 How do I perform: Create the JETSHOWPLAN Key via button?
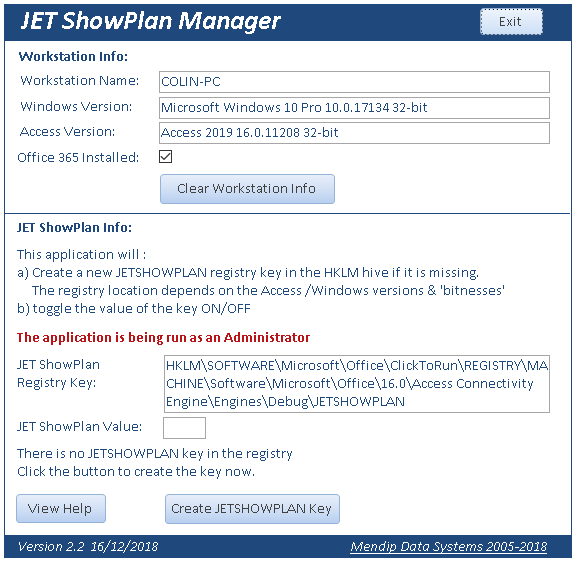tap(252, 509)
